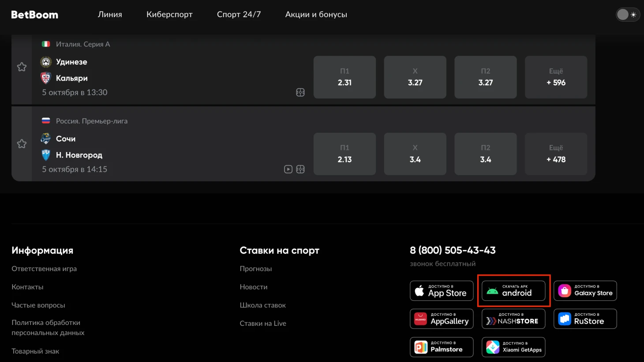This screenshot has height=362, width=644.
Task: Click the Russia flag icon
Action: pos(46,121)
